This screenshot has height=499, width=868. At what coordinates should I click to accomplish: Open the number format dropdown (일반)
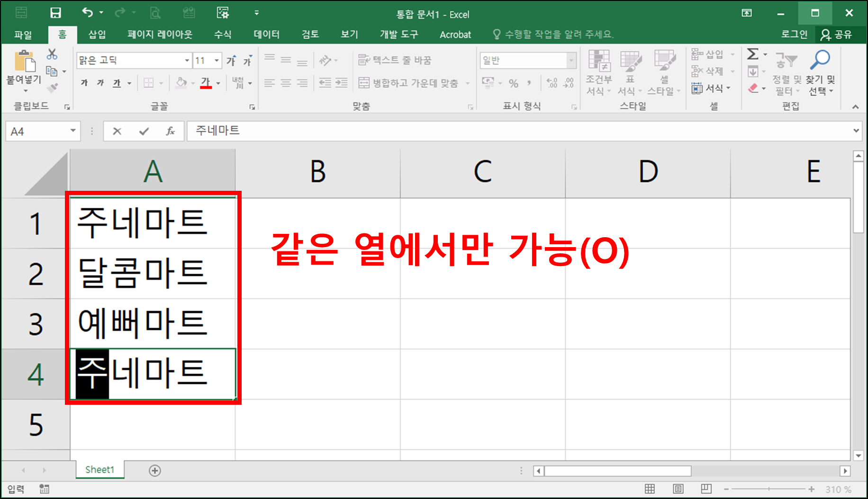571,61
